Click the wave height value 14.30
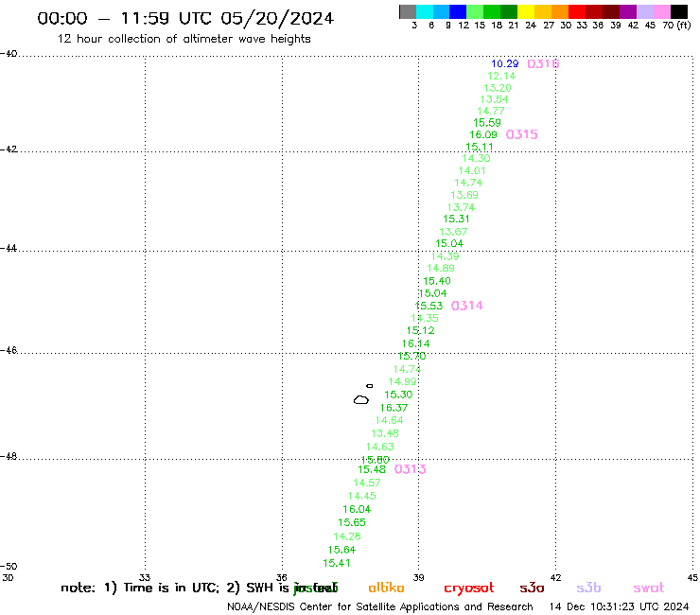Image resolution: width=700 pixels, height=615 pixels. (x=476, y=158)
